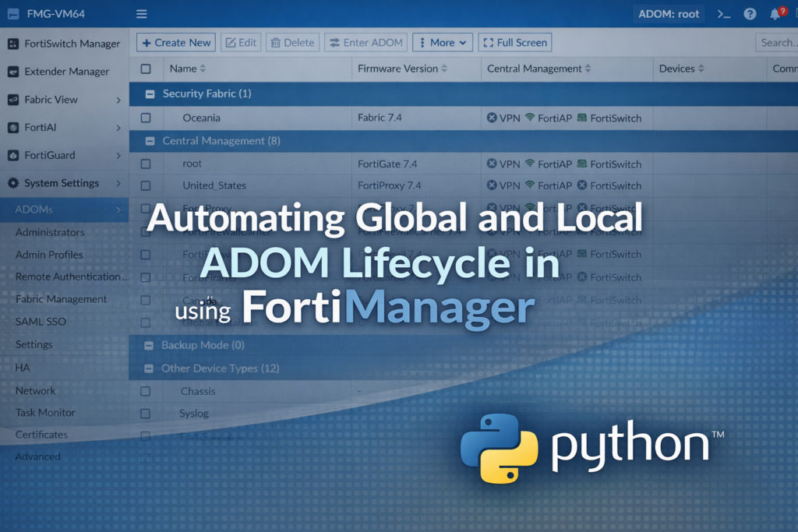Expand the FortiGuard submenu chevron
The image size is (798, 532).
click(118, 156)
